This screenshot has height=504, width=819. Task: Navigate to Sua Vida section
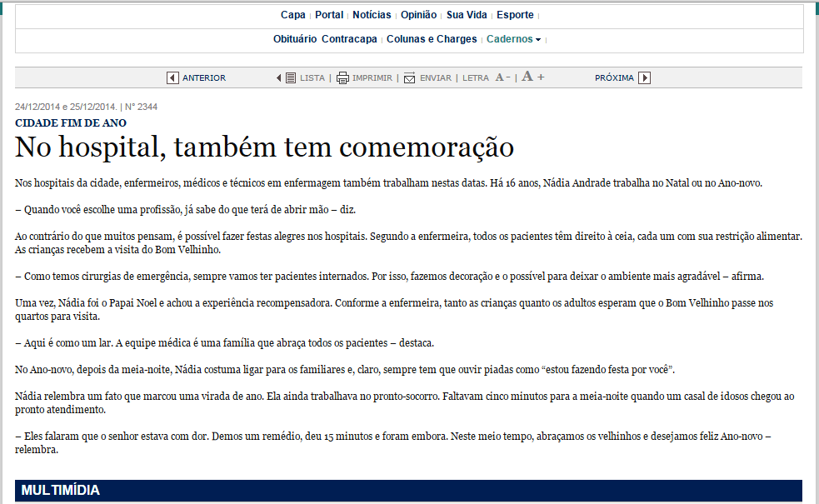(x=467, y=15)
